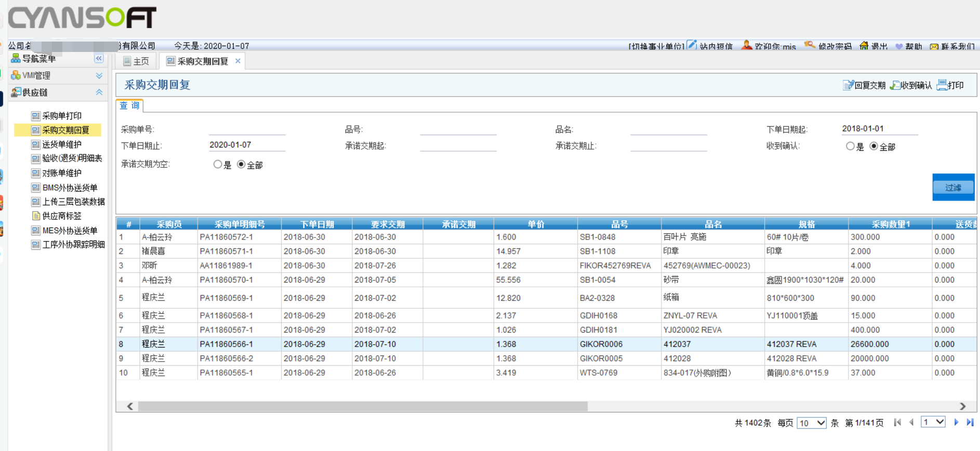This screenshot has width=980, height=451.
Task: Sort by 单价 column header
Action: pyautogui.click(x=536, y=224)
